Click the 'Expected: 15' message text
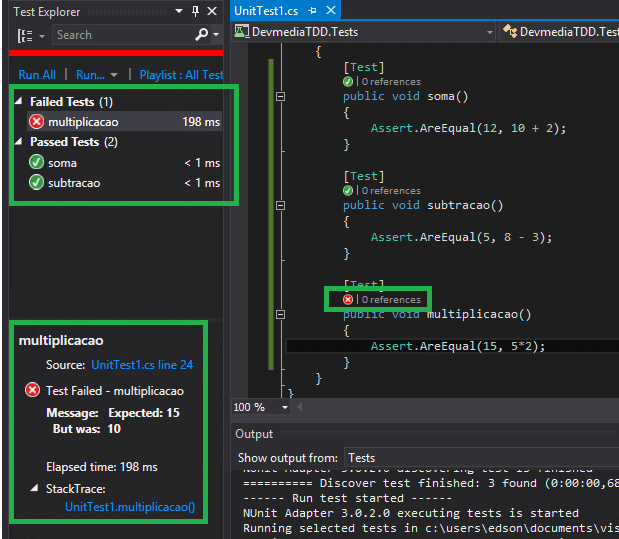 tap(144, 413)
